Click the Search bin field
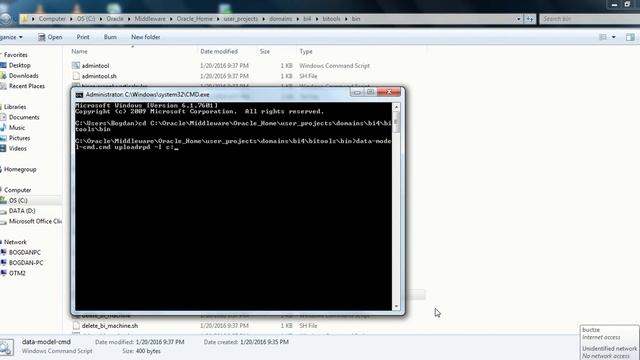The image size is (640, 360). pos(589,19)
